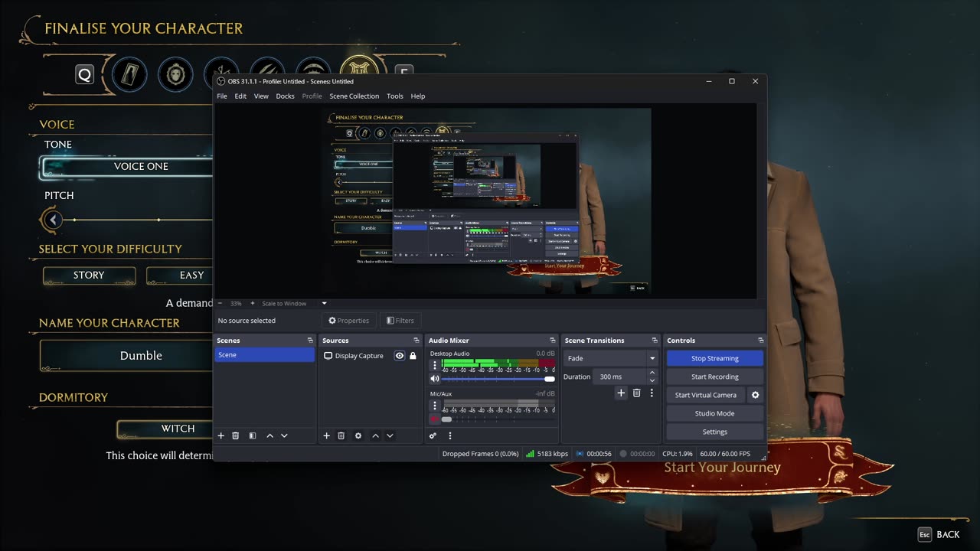Click the Q key prompt in game

(x=84, y=74)
